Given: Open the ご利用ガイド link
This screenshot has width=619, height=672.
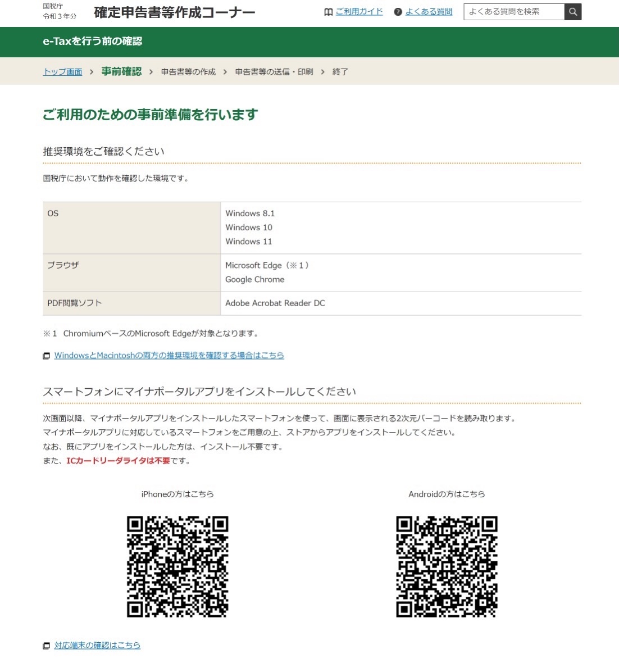Looking at the screenshot, I should (359, 12).
